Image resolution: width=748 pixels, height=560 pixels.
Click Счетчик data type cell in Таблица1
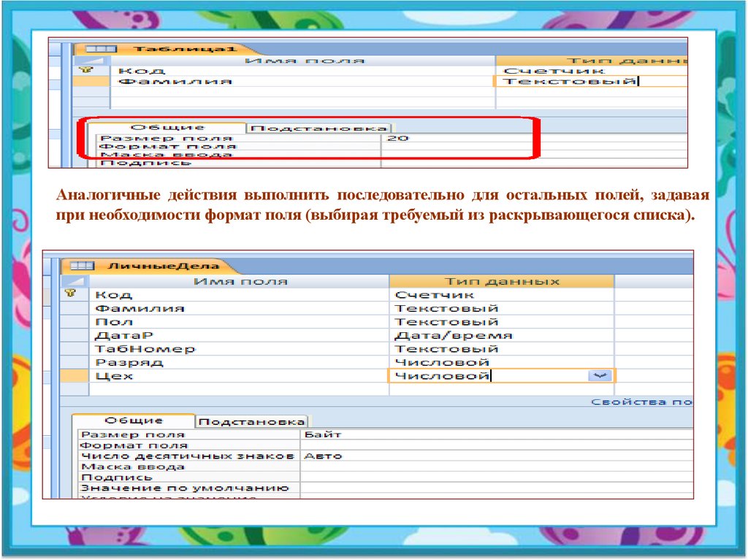592,71
